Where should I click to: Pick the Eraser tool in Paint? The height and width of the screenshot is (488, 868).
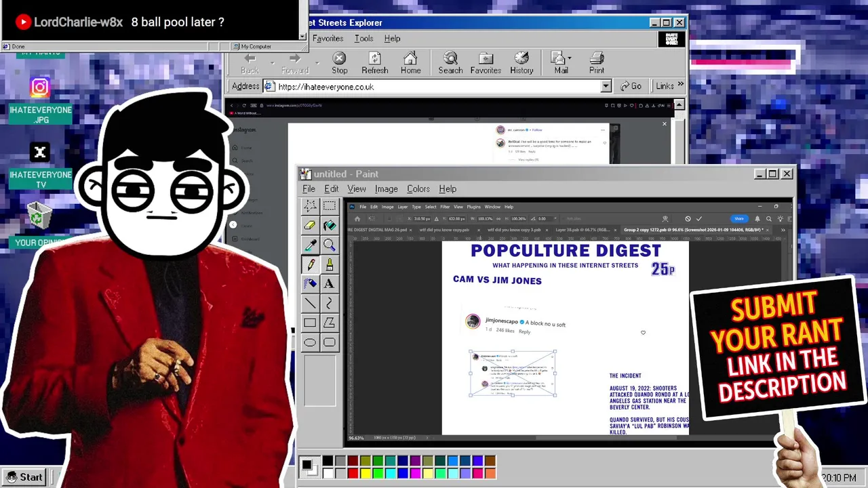click(x=310, y=225)
